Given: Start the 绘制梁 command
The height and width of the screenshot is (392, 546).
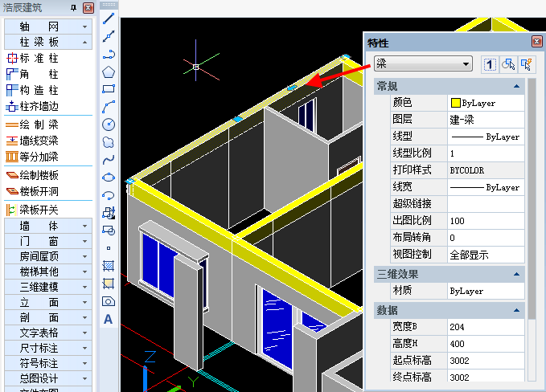Looking at the screenshot, I should tap(32, 125).
